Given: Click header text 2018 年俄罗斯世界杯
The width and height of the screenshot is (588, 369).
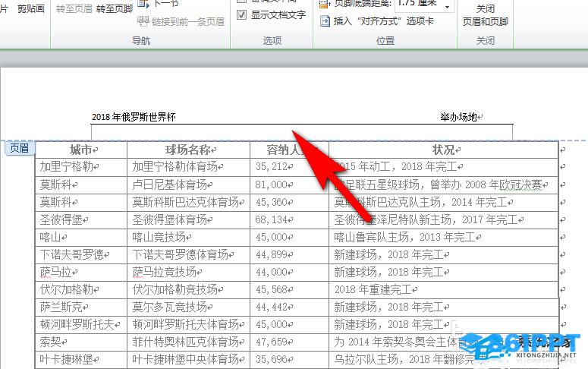Looking at the screenshot, I should coord(134,117).
